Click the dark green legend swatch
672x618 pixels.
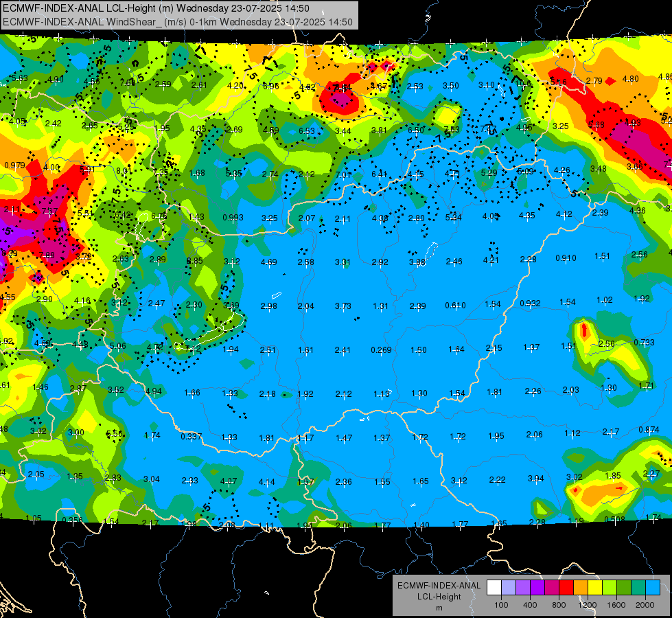tap(625, 587)
